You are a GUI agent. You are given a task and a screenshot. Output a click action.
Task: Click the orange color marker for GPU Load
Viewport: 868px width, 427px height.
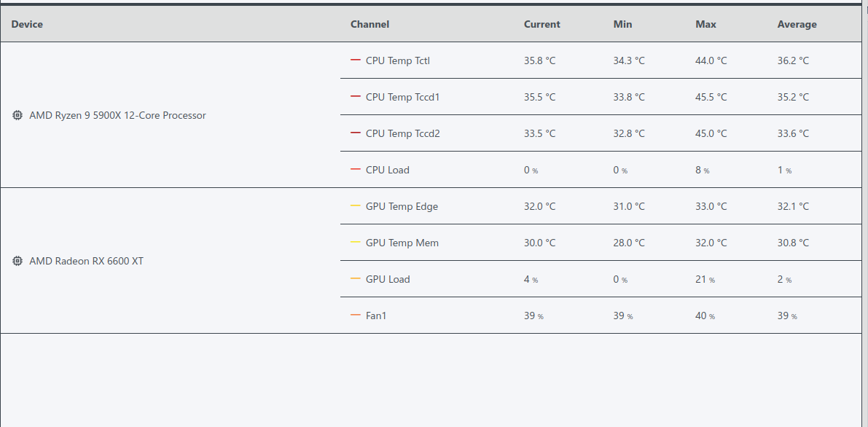click(356, 279)
